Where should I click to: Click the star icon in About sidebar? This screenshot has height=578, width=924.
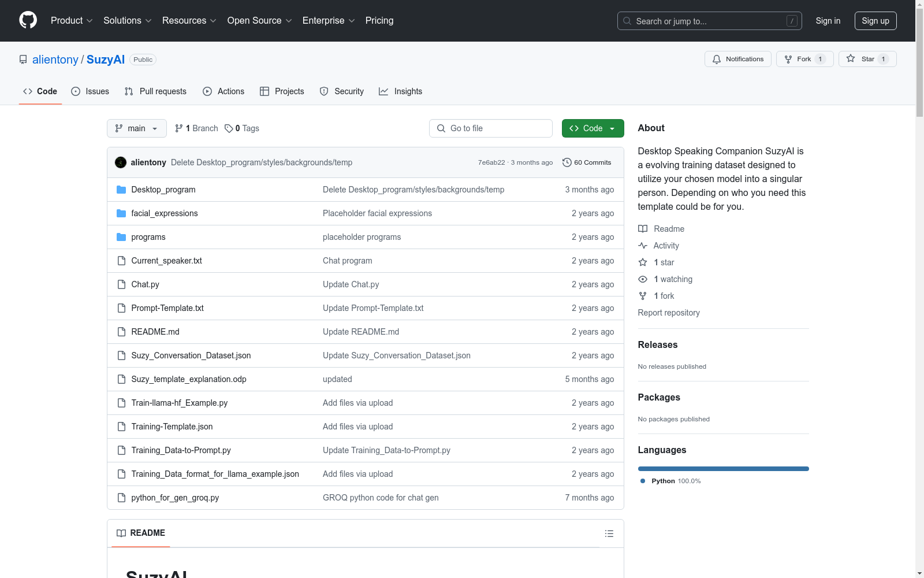(x=643, y=262)
